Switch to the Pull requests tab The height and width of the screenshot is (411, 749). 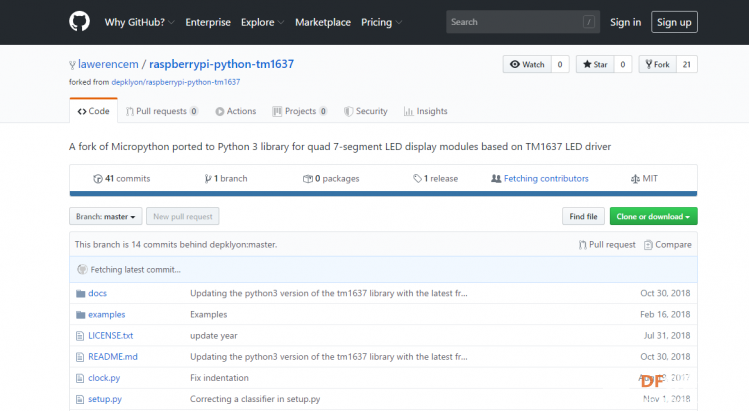pos(162,111)
